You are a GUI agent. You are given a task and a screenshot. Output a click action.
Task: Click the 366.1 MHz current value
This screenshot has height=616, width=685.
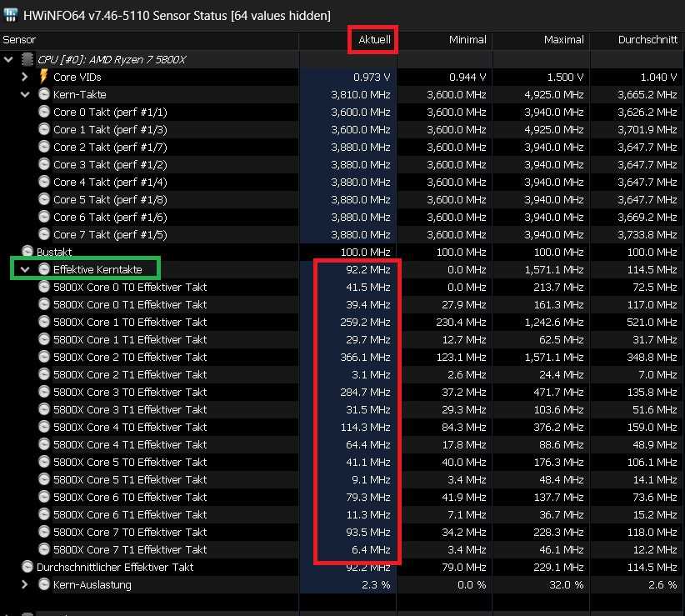(365, 357)
